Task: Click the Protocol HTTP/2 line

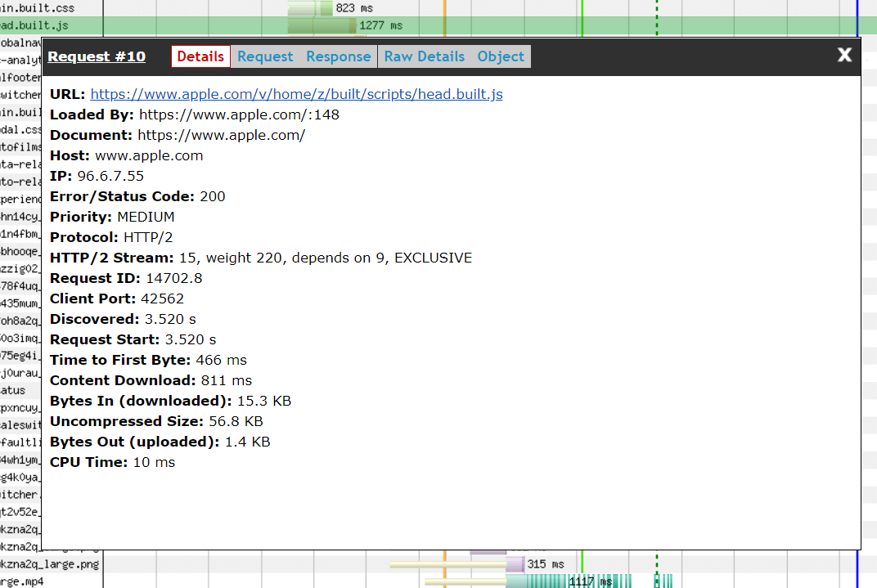Action: tap(111, 237)
